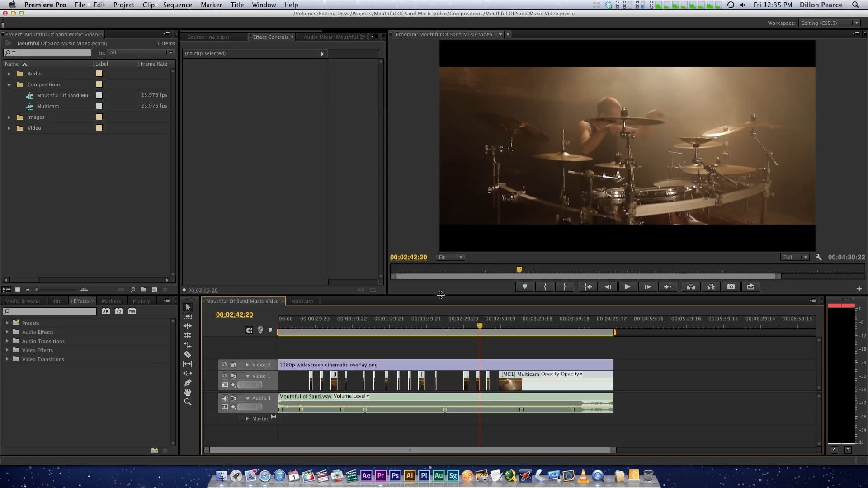This screenshot has height=488, width=868.
Task: Click the Effects search input field
Action: [52, 311]
